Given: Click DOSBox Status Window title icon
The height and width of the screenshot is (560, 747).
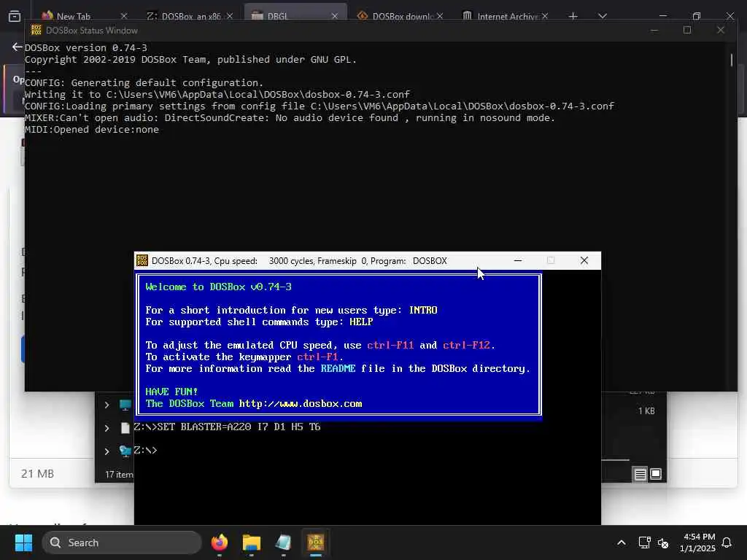Looking at the screenshot, I should tap(36, 30).
